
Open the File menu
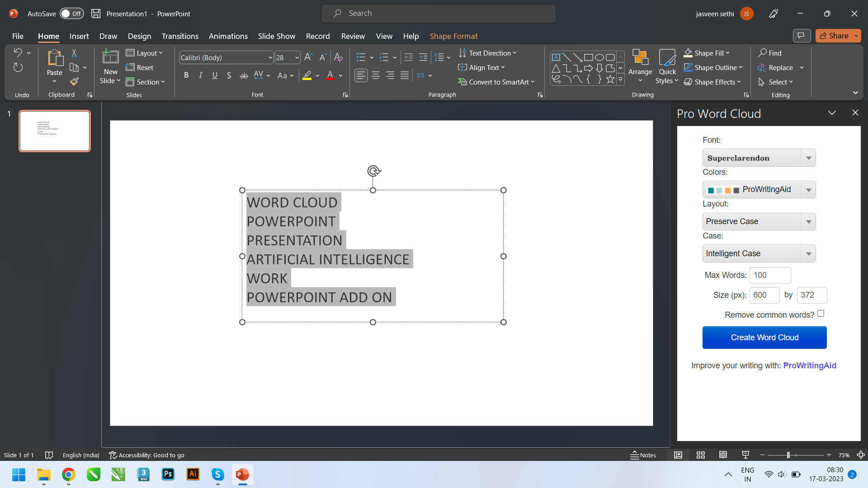[18, 36]
